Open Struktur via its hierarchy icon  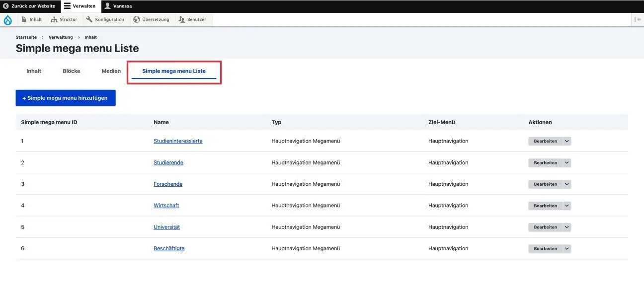tap(54, 19)
